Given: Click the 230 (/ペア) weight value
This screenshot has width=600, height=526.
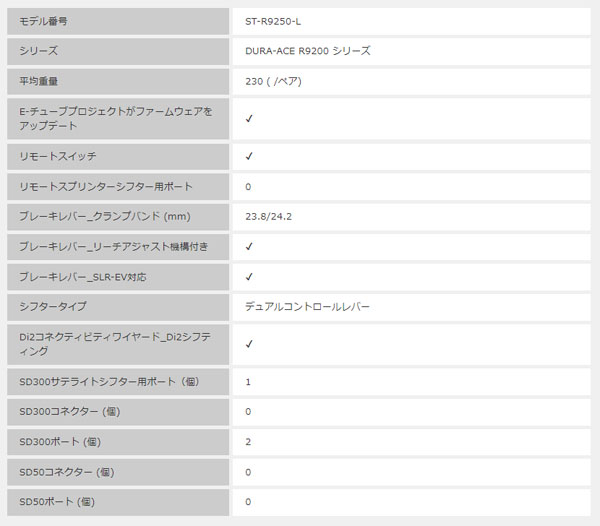Looking at the screenshot, I should pos(273,81).
